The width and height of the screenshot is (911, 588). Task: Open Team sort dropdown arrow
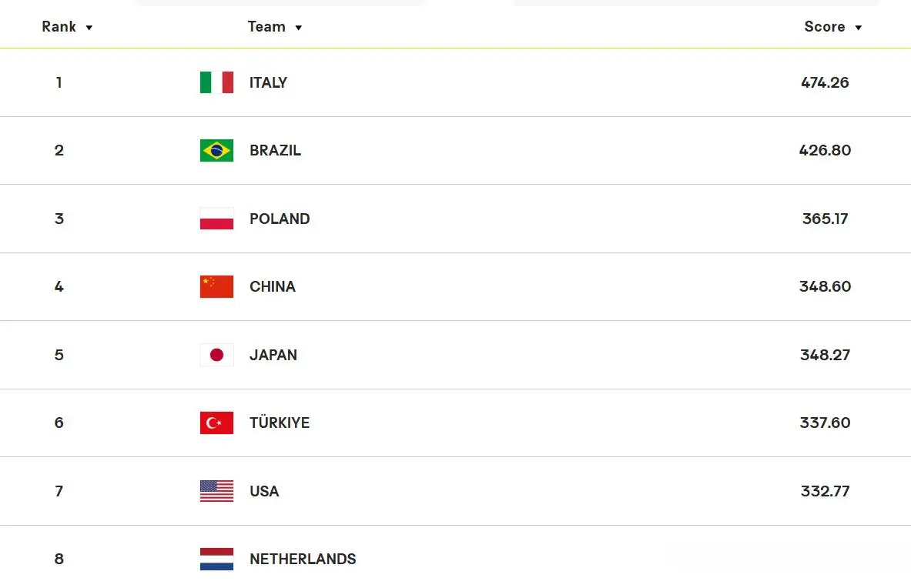(x=298, y=27)
